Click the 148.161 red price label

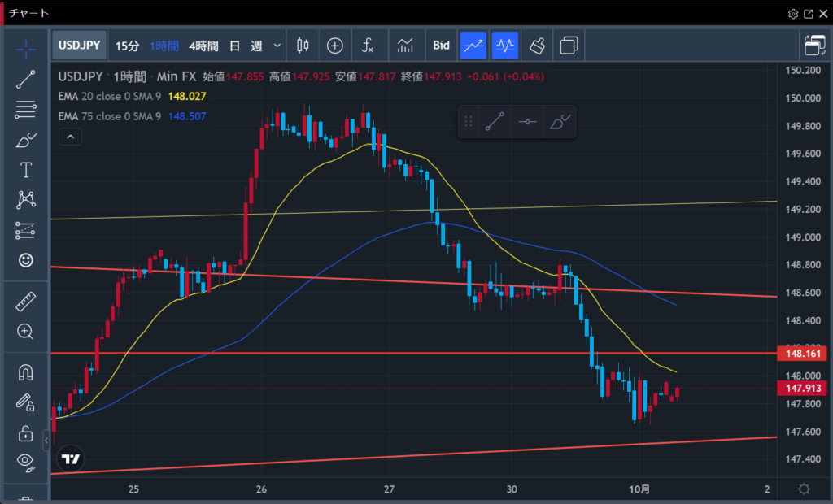[803, 354]
